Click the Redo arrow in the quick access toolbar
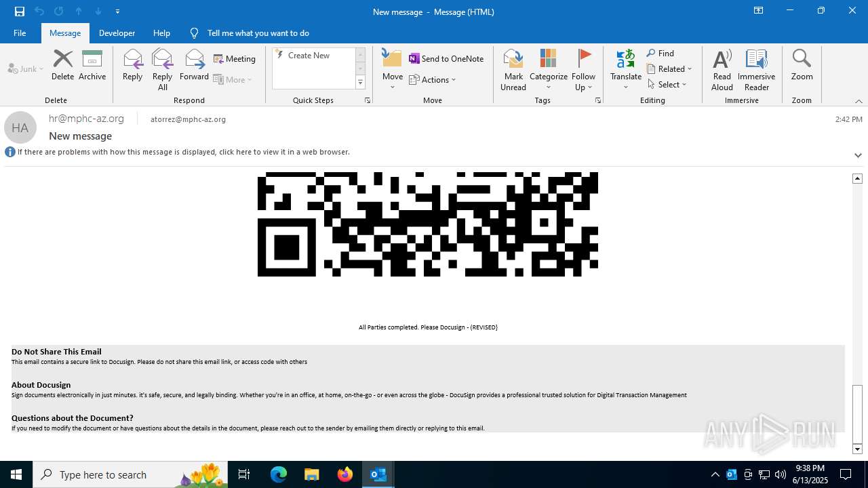The width and height of the screenshot is (868, 488). [x=59, y=12]
